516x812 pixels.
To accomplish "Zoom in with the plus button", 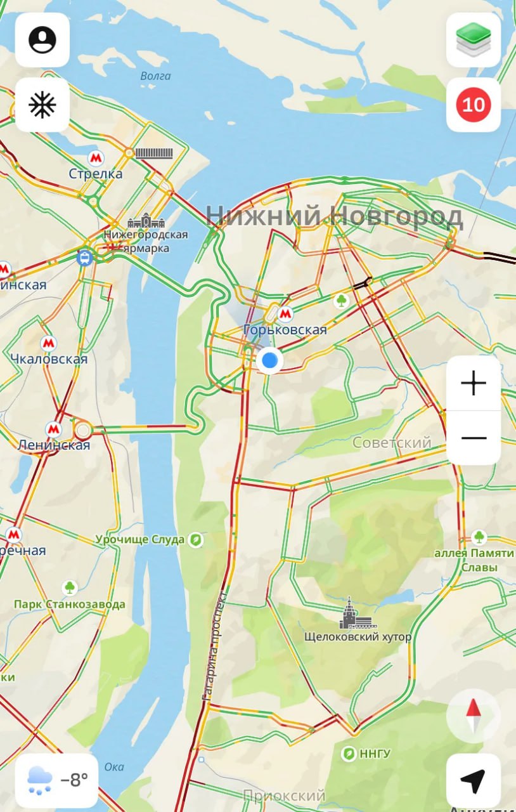I will [x=474, y=383].
